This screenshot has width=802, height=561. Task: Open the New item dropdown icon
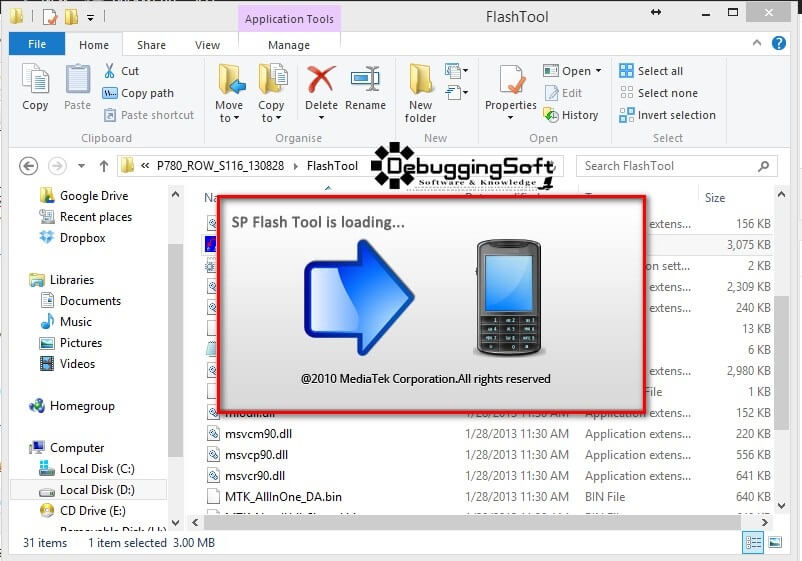pyautogui.click(x=456, y=71)
